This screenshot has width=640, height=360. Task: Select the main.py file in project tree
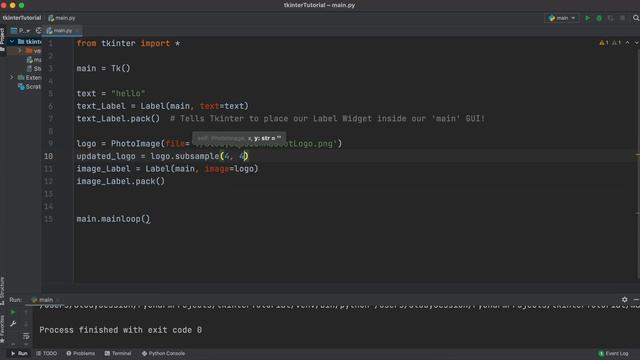(34, 60)
